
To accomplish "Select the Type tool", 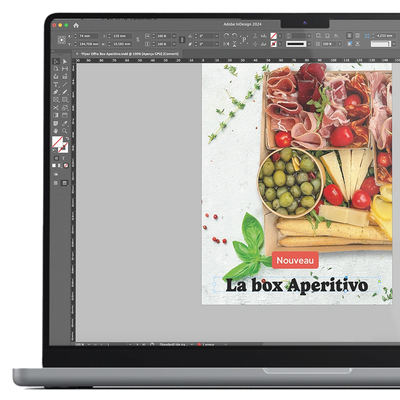I will 56,84.
